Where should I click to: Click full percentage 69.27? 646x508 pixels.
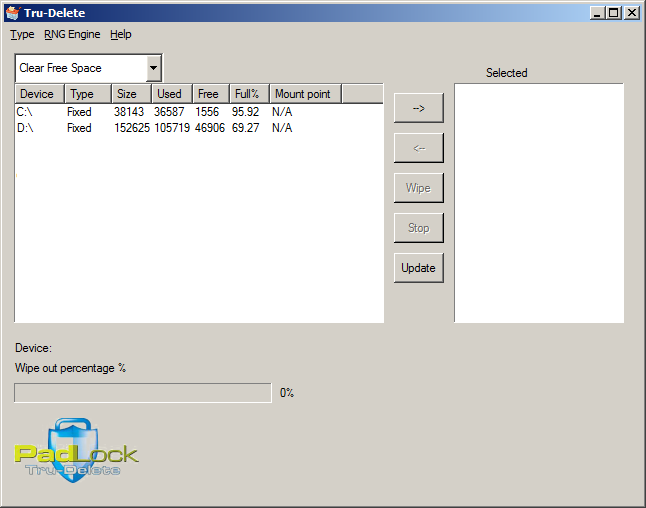[245, 128]
